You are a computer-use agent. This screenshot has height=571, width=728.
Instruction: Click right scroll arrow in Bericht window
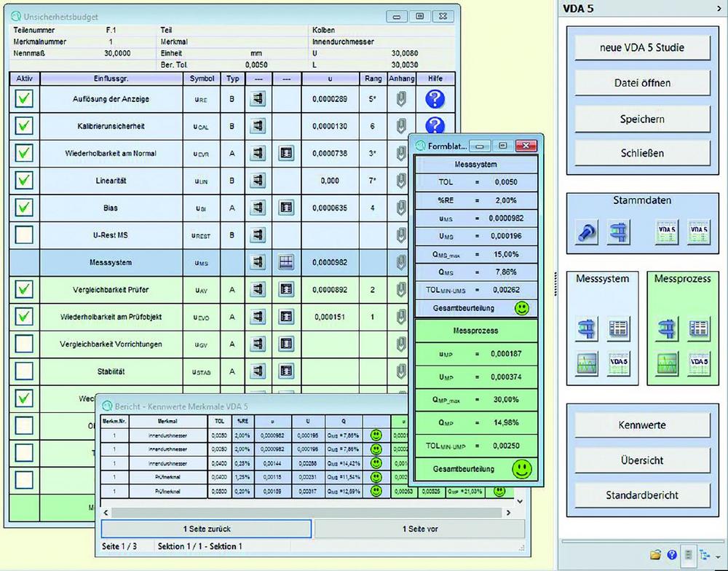tap(508, 513)
